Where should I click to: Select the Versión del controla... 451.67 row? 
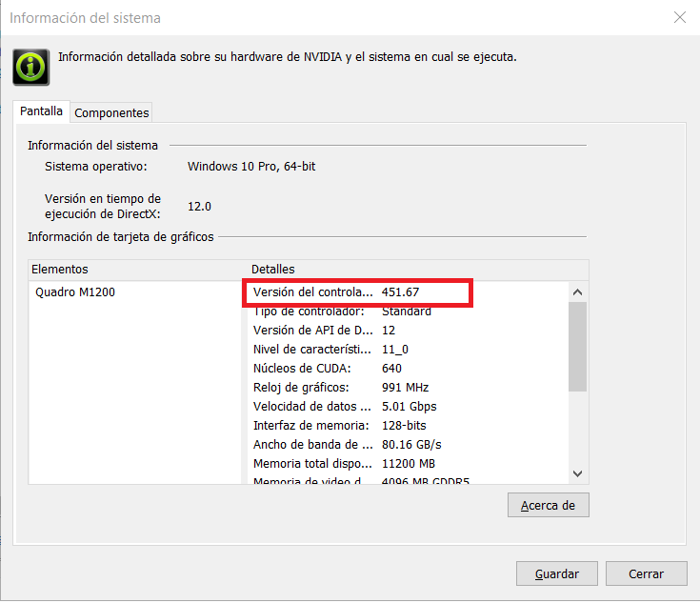(x=357, y=292)
